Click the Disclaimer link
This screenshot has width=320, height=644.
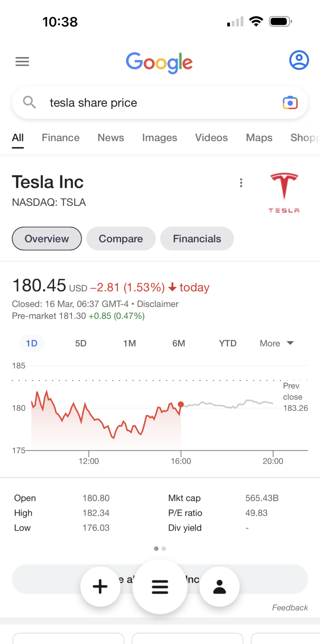pos(158,304)
